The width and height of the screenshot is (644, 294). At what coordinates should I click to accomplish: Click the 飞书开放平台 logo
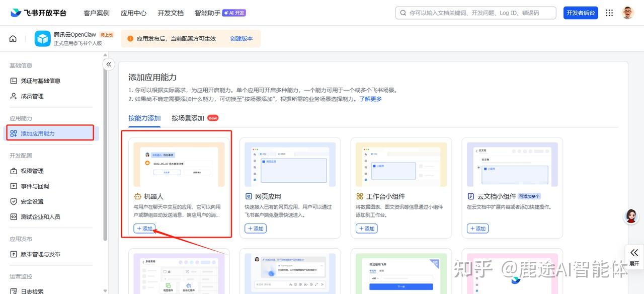[x=38, y=13]
